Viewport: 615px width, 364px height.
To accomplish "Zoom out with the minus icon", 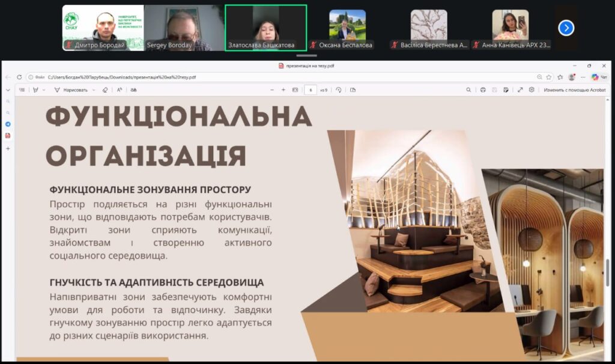I will (x=272, y=90).
